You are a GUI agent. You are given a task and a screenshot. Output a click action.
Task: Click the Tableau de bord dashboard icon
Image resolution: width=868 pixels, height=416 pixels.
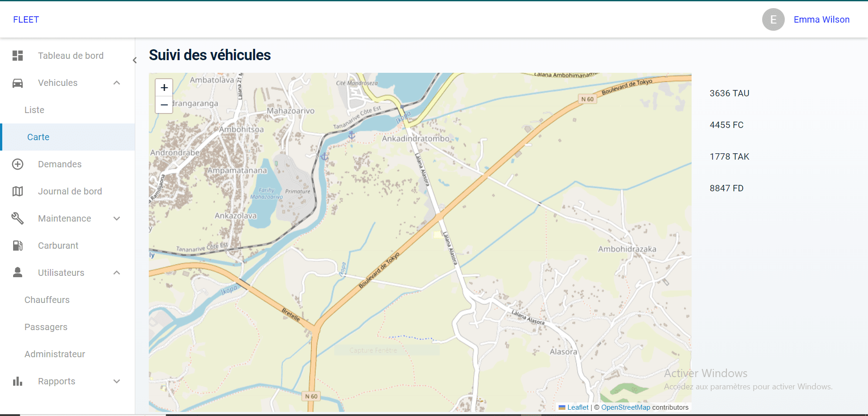18,56
